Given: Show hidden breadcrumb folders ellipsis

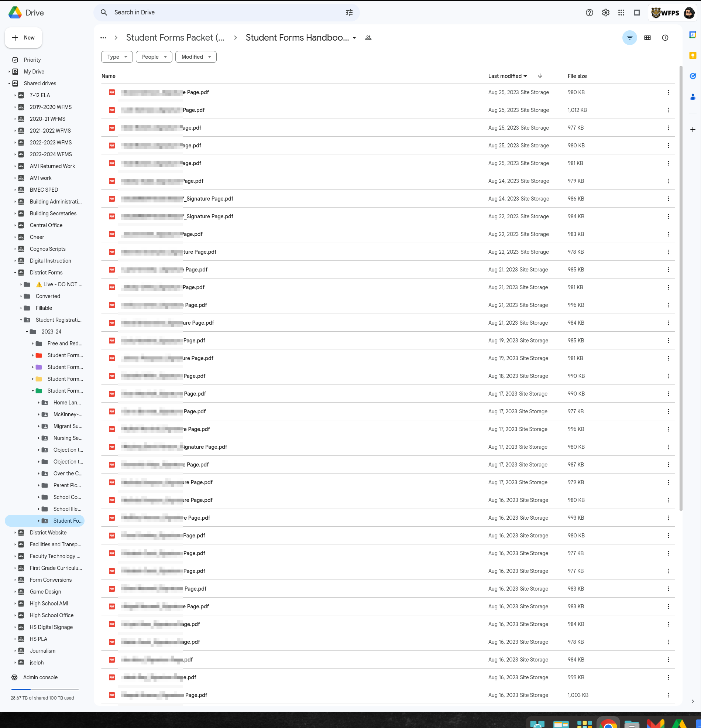Looking at the screenshot, I should pos(104,38).
